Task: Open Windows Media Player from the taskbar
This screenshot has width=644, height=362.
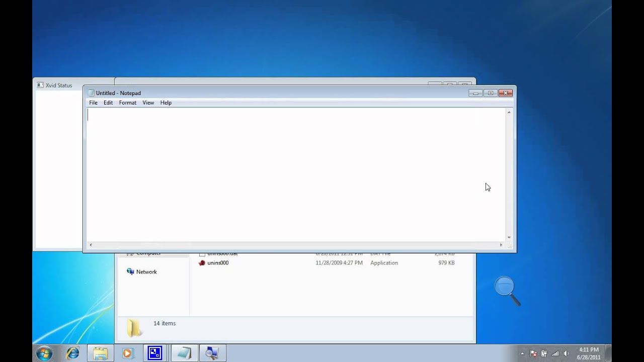Action: [128, 353]
